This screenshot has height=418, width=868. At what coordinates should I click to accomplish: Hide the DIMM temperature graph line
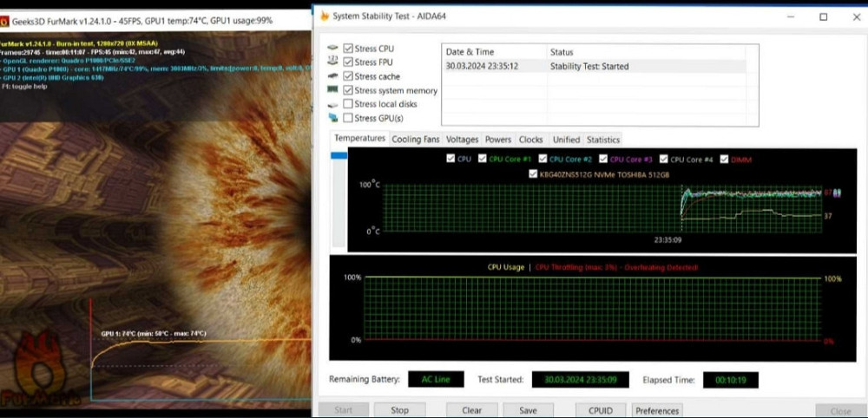[722, 159]
